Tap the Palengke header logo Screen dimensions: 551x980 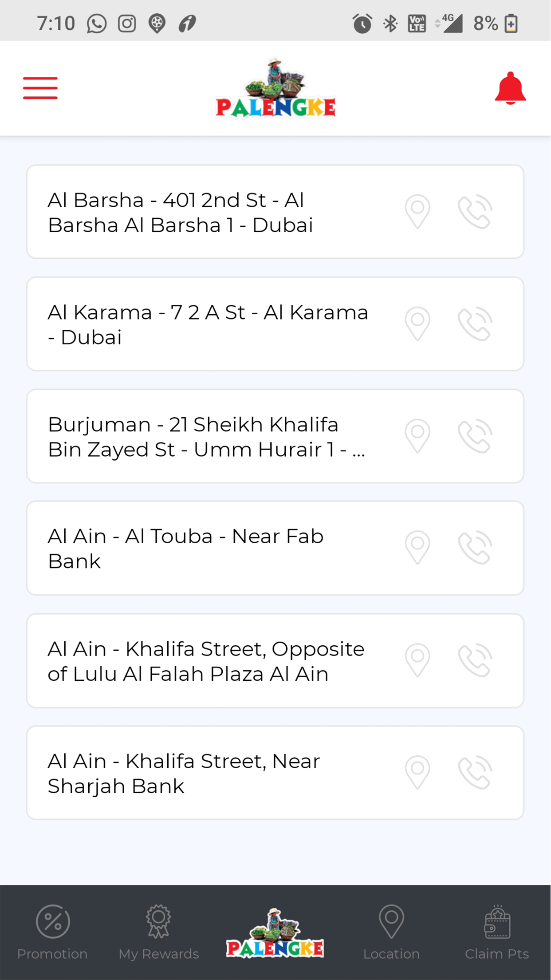pos(275,88)
